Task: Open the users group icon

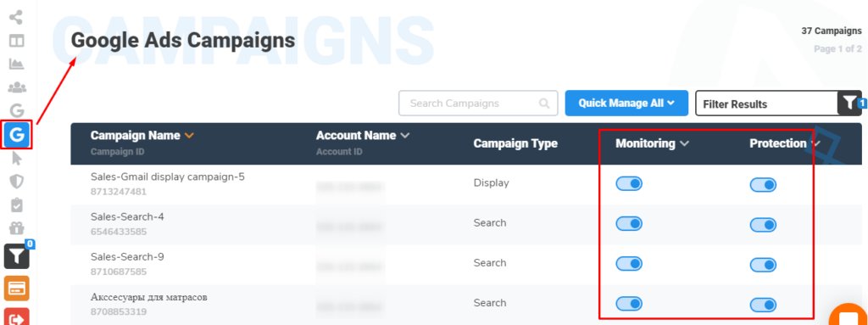Action: click(x=17, y=87)
